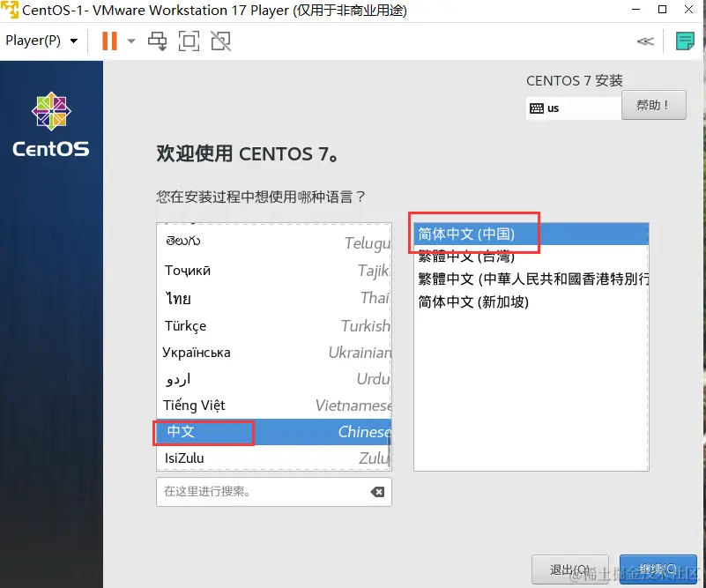The height and width of the screenshot is (588, 706).
Task: Choose 简体中文 (中国) locale
Action: click(x=531, y=234)
